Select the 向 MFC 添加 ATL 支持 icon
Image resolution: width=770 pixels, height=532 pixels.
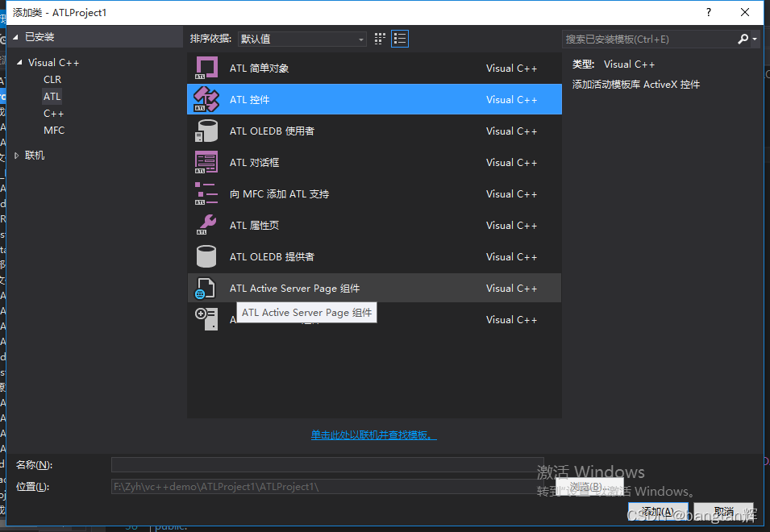click(205, 193)
